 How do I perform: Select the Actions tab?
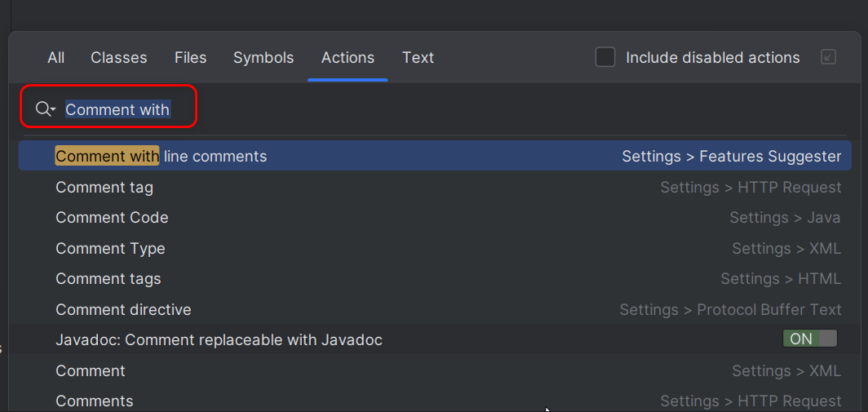pos(348,58)
